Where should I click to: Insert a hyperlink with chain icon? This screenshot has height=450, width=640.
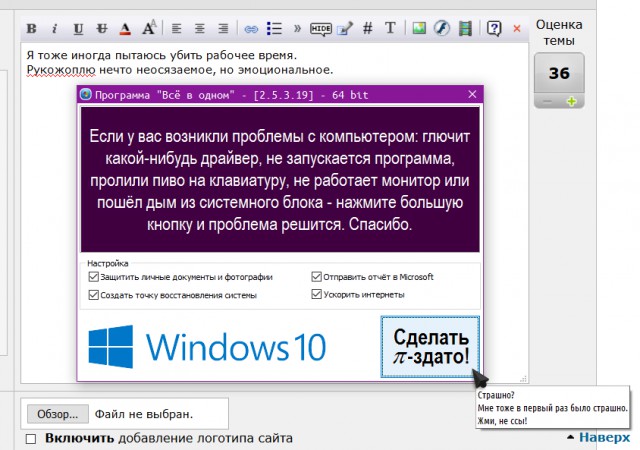click(251, 29)
